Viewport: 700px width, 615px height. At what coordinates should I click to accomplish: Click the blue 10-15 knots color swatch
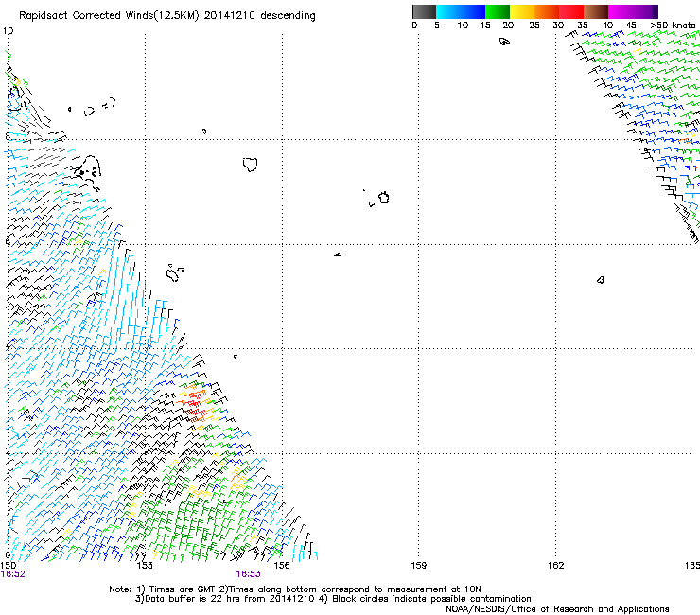click(x=473, y=11)
